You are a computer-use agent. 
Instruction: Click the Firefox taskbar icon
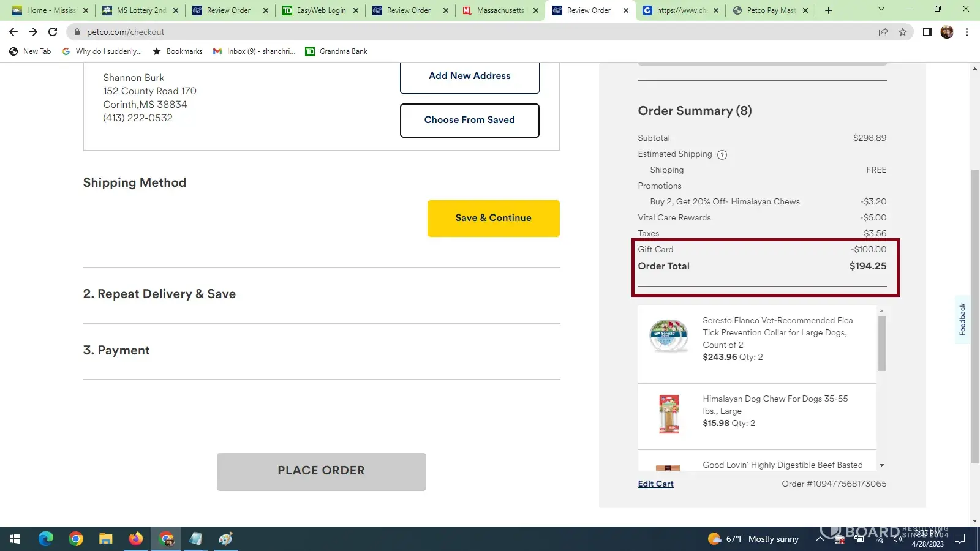[136, 539]
